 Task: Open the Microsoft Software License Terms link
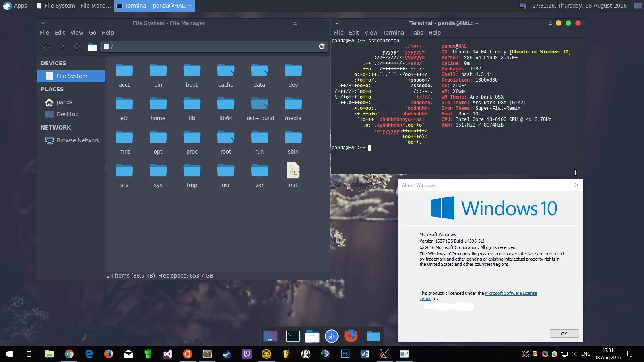pos(511,293)
